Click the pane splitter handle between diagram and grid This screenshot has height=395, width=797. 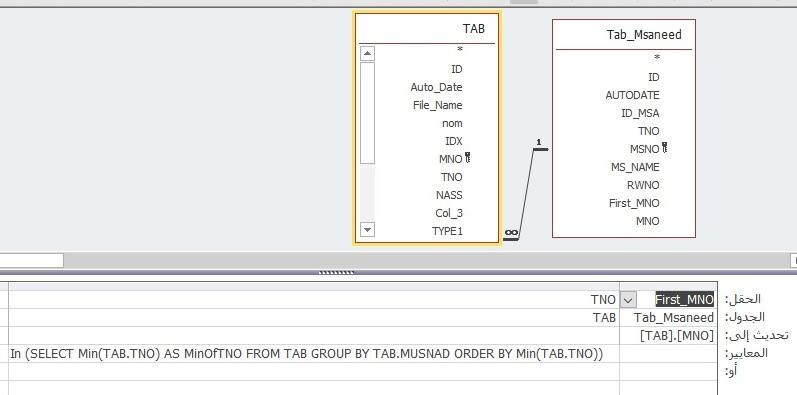(x=336, y=272)
